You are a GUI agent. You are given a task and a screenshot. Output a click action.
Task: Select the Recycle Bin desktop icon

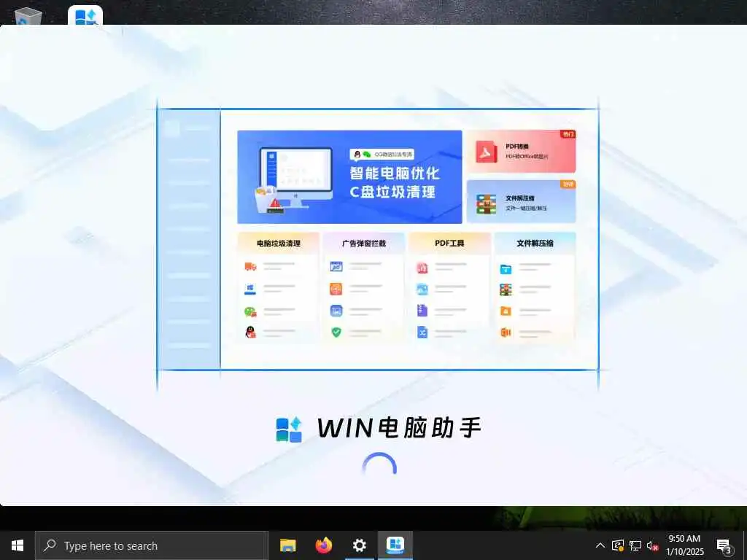[x=28, y=16]
